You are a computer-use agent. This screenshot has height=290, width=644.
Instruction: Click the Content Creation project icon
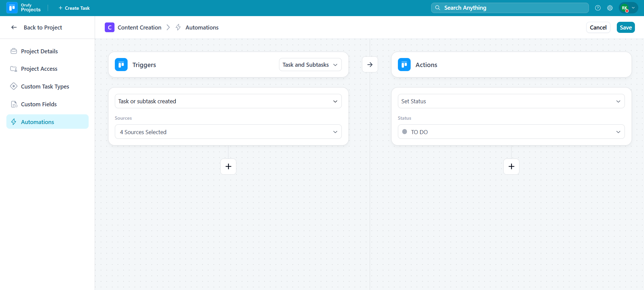point(109,27)
